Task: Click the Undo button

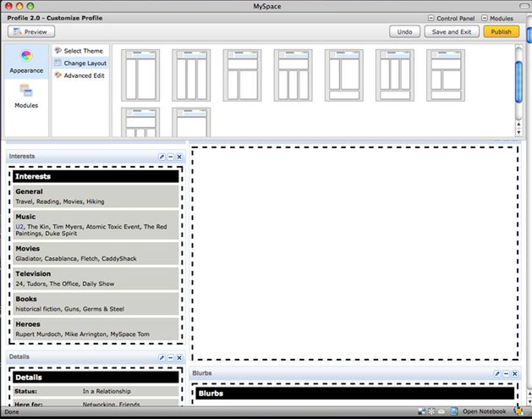Action: pyautogui.click(x=404, y=32)
